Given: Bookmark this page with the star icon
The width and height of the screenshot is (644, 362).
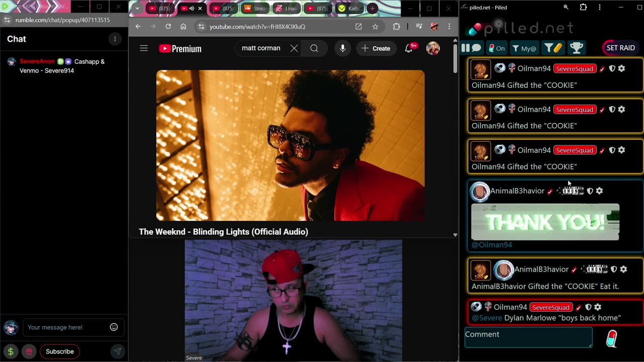Looking at the screenshot, I should [375, 27].
